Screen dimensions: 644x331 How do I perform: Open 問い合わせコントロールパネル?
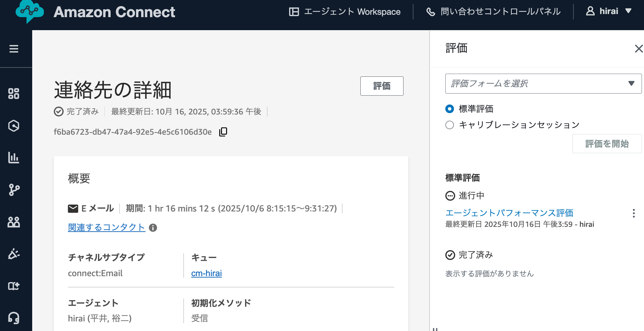494,11
